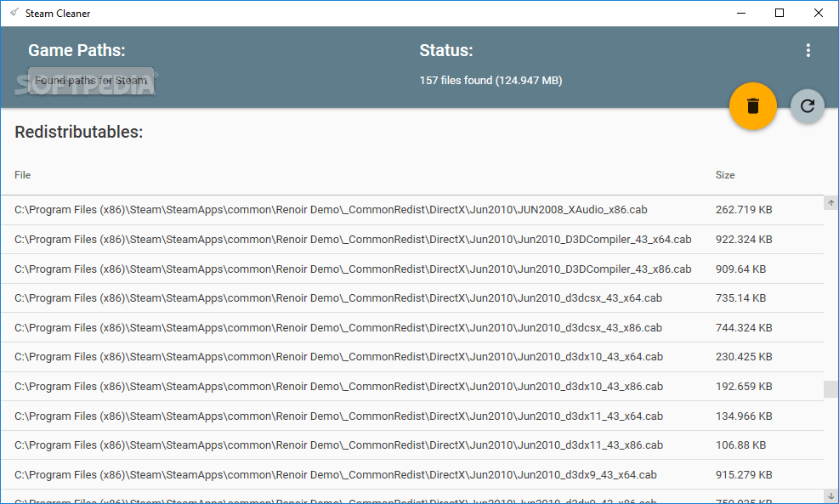Open the three-dot overflow menu

808,50
